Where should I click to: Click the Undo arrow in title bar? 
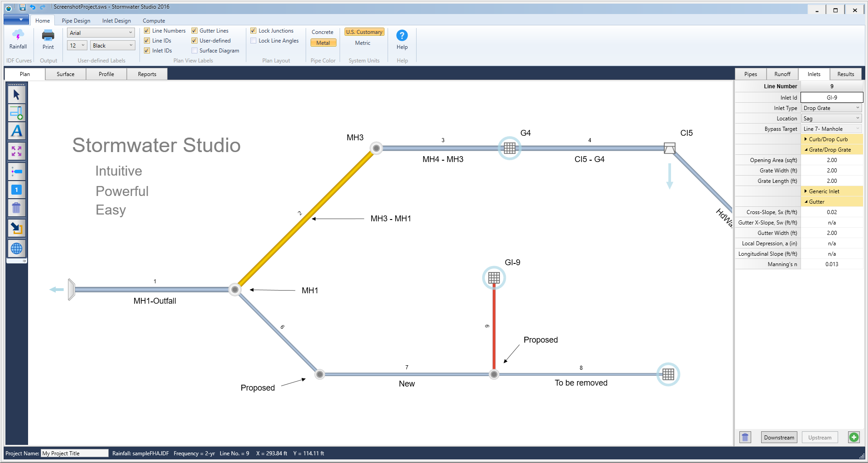point(33,7)
